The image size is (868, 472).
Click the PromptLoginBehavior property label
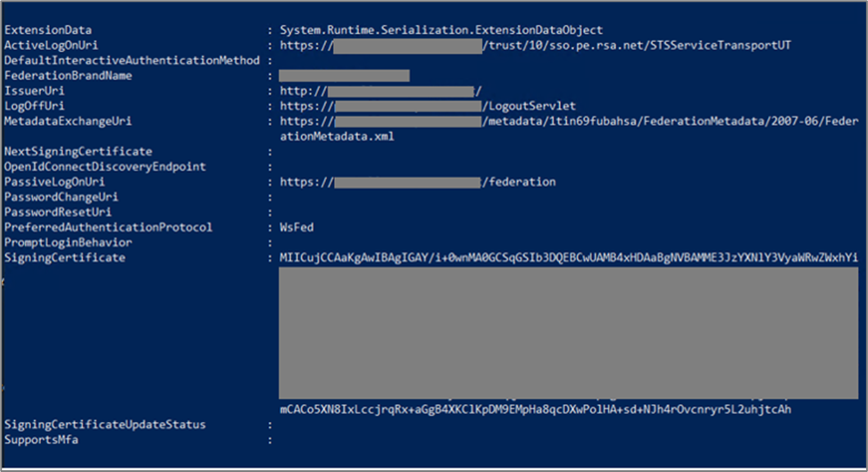[x=69, y=242]
